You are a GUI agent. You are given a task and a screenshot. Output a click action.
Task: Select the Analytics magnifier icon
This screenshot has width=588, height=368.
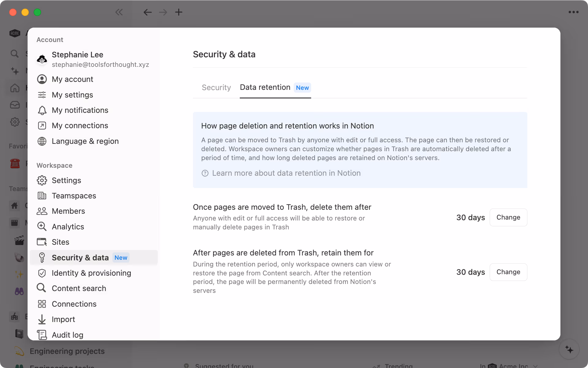42,227
